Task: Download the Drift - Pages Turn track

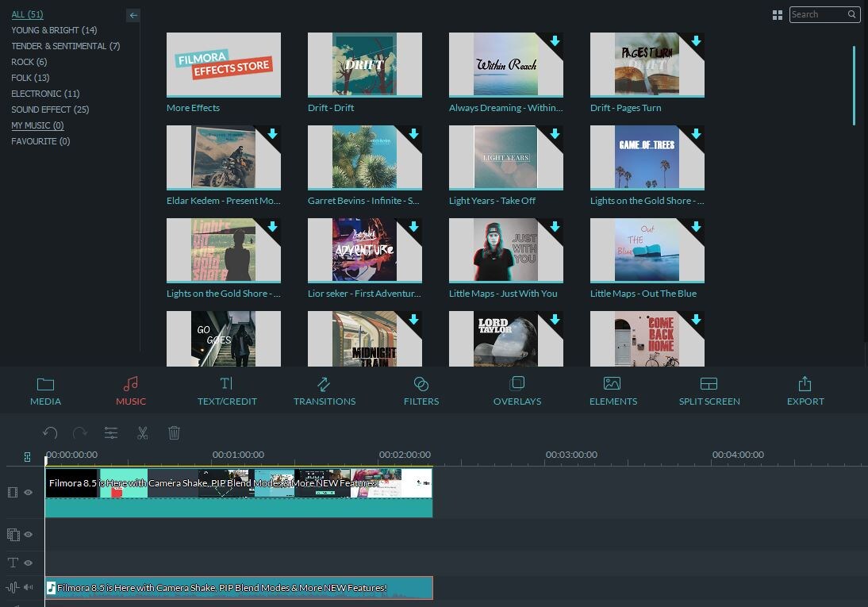Action: [x=696, y=41]
